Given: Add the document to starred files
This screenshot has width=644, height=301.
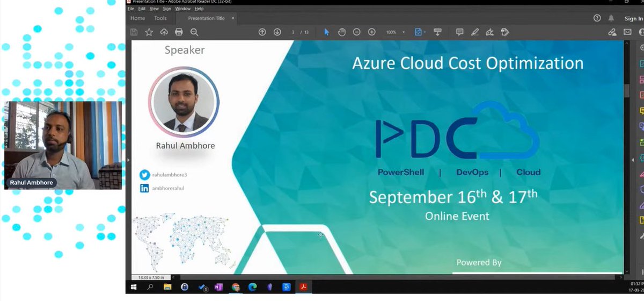Looking at the screenshot, I should tap(149, 32).
